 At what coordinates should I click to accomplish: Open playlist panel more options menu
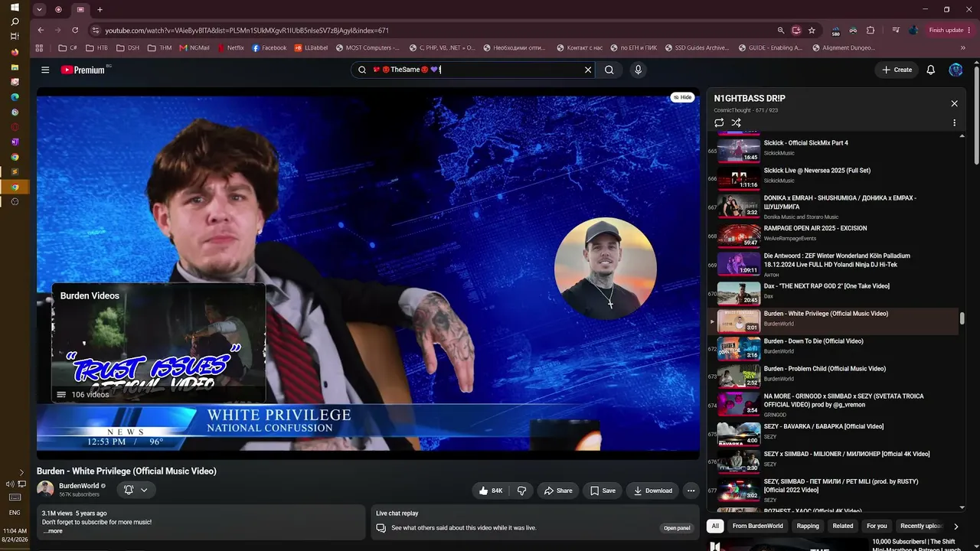(954, 122)
